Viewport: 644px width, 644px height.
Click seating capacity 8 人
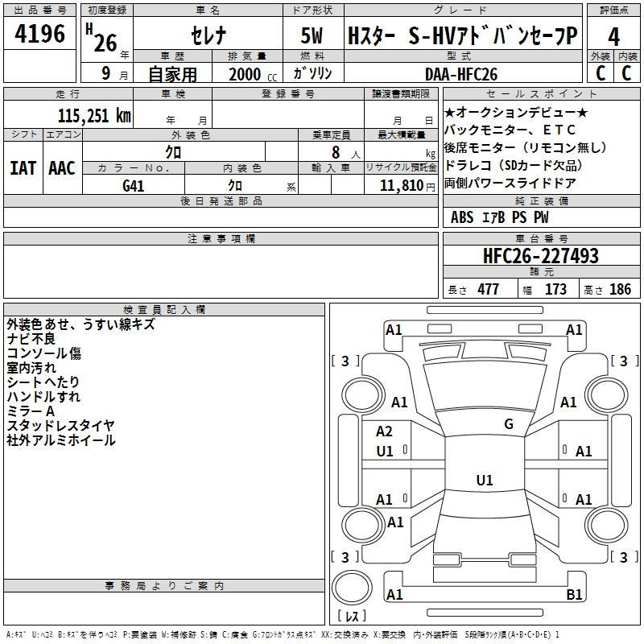tap(346, 153)
